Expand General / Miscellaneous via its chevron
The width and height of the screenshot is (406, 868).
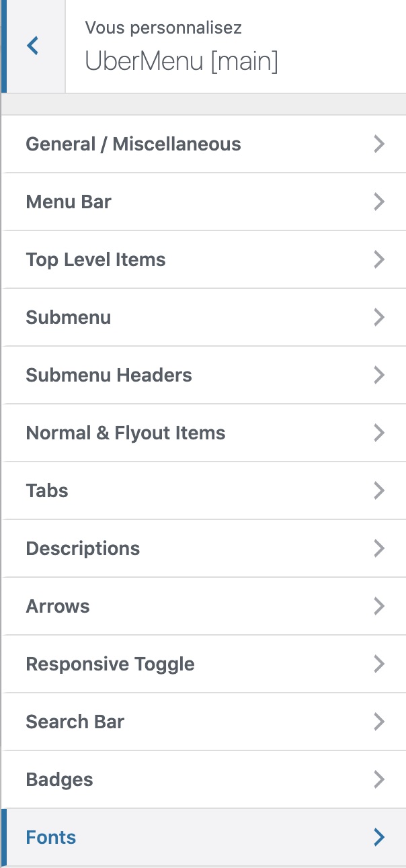378,144
